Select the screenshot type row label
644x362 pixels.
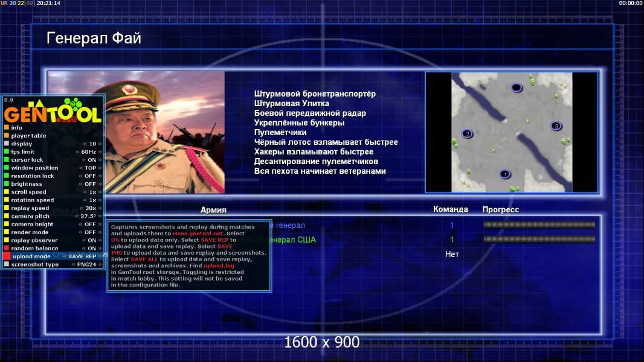coord(35,264)
